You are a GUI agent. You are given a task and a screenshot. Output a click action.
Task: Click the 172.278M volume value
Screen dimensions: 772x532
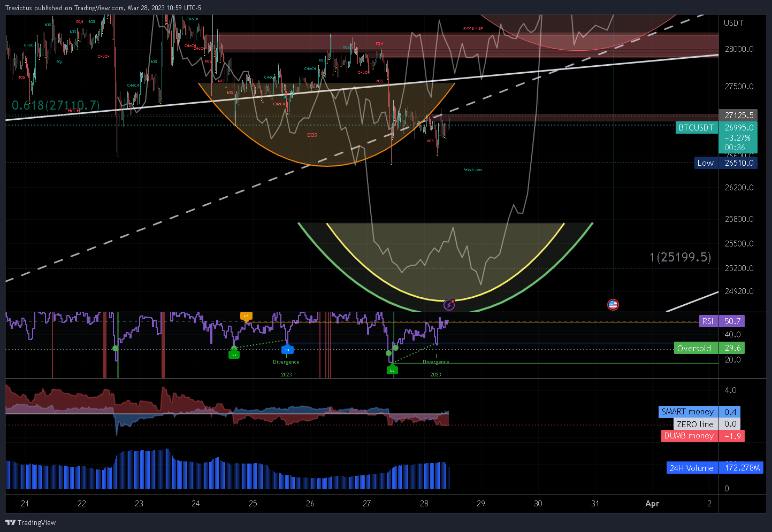tap(742, 468)
